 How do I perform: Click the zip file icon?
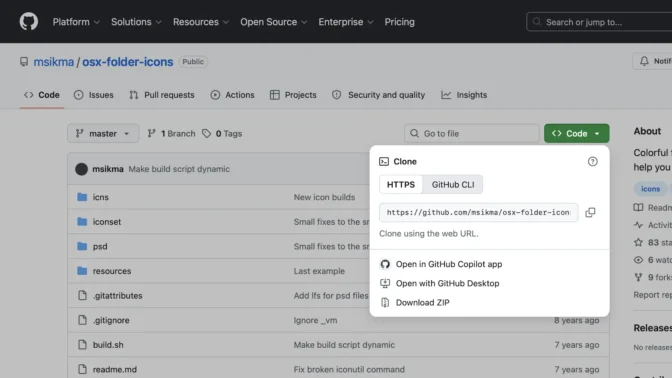[x=385, y=303]
